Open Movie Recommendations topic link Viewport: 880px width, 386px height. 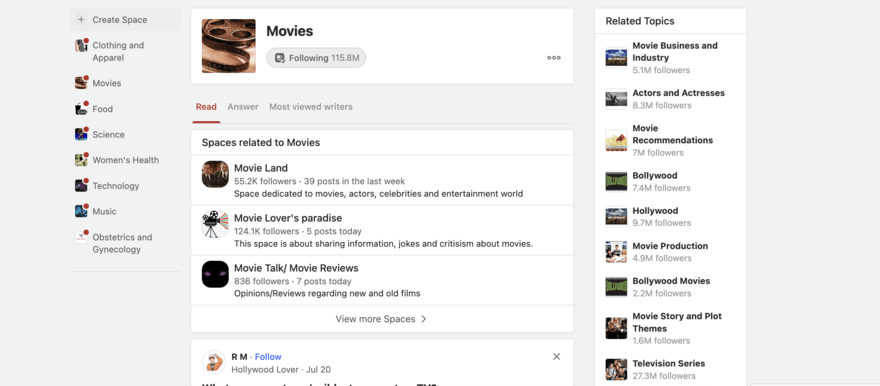point(673,134)
